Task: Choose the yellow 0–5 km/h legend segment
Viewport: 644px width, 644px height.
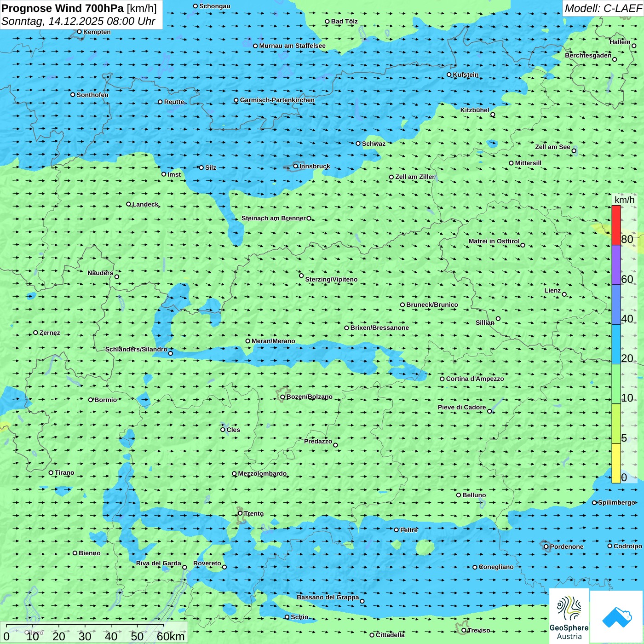Action: point(616,463)
